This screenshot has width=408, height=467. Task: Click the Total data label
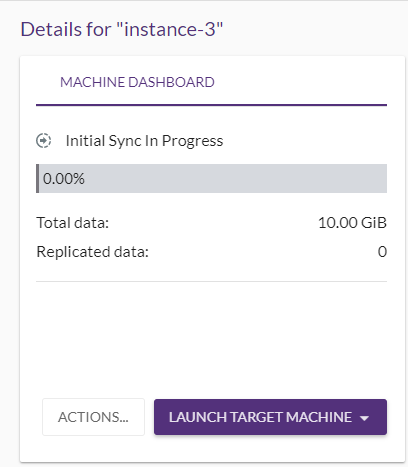point(73,223)
